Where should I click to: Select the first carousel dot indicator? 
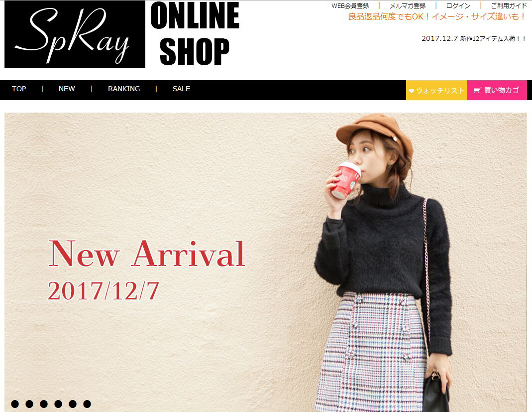click(15, 404)
